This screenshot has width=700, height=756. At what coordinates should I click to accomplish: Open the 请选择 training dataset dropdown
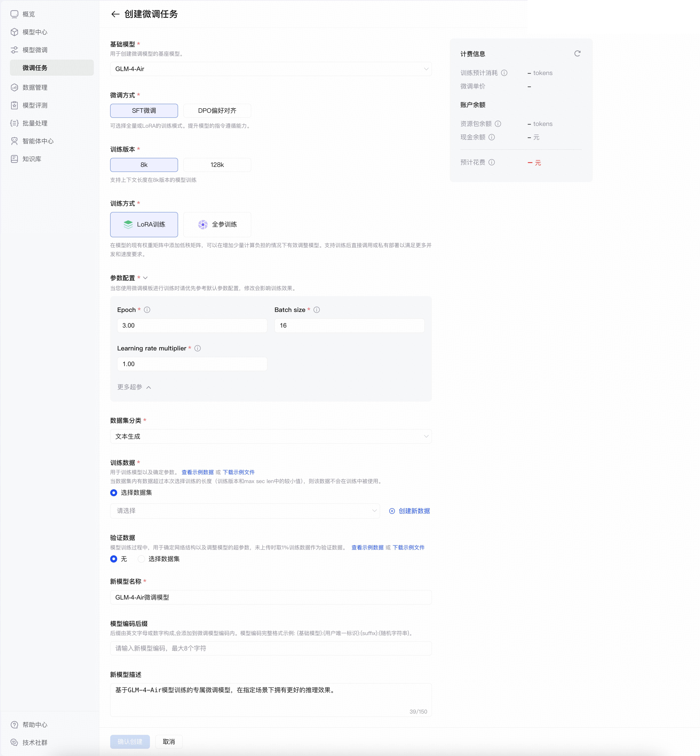(245, 511)
